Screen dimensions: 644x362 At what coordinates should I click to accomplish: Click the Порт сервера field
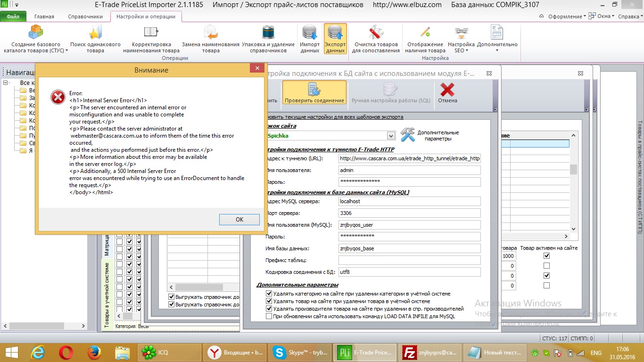[409, 213]
